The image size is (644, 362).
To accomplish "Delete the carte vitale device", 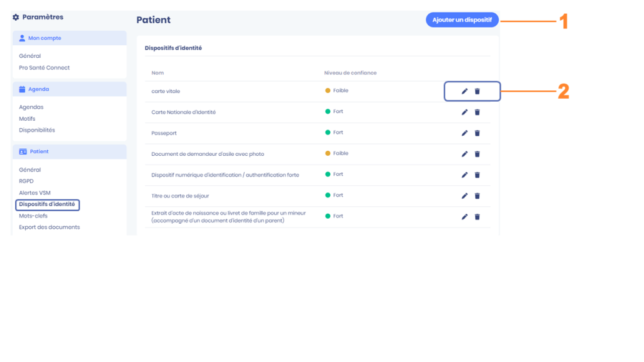I will coord(477,91).
